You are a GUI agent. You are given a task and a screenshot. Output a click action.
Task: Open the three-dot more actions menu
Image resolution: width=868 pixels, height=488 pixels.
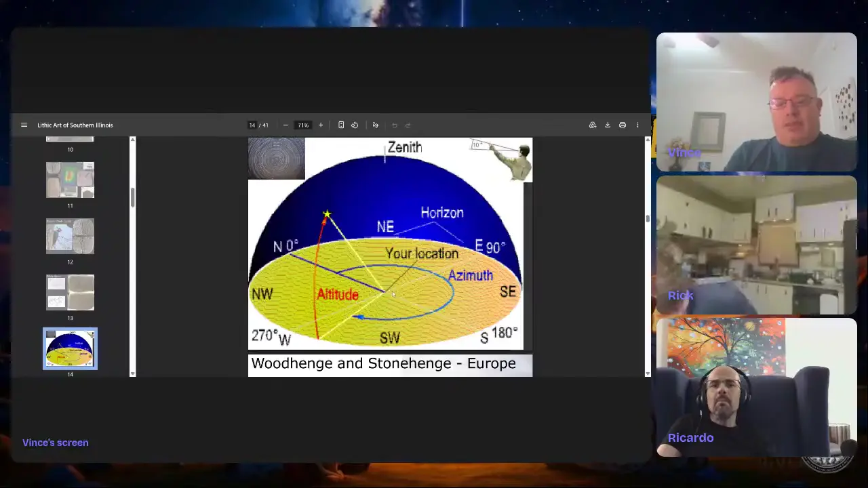[x=637, y=125]
